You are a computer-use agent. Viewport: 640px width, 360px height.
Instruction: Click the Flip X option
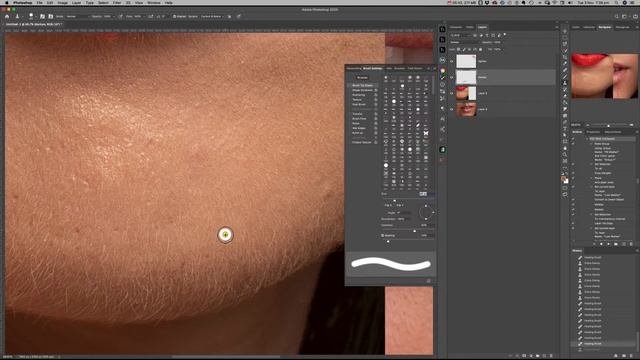(x=388, y=205)
